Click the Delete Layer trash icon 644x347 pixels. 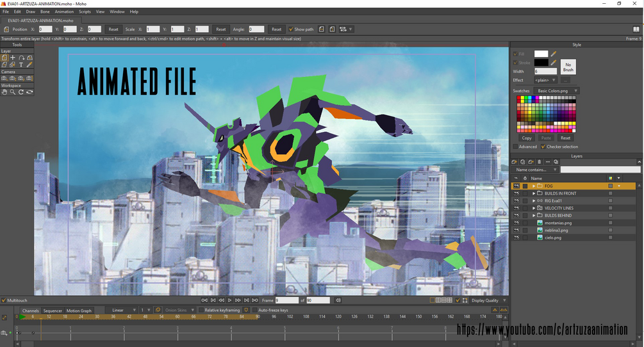(540, 162)
